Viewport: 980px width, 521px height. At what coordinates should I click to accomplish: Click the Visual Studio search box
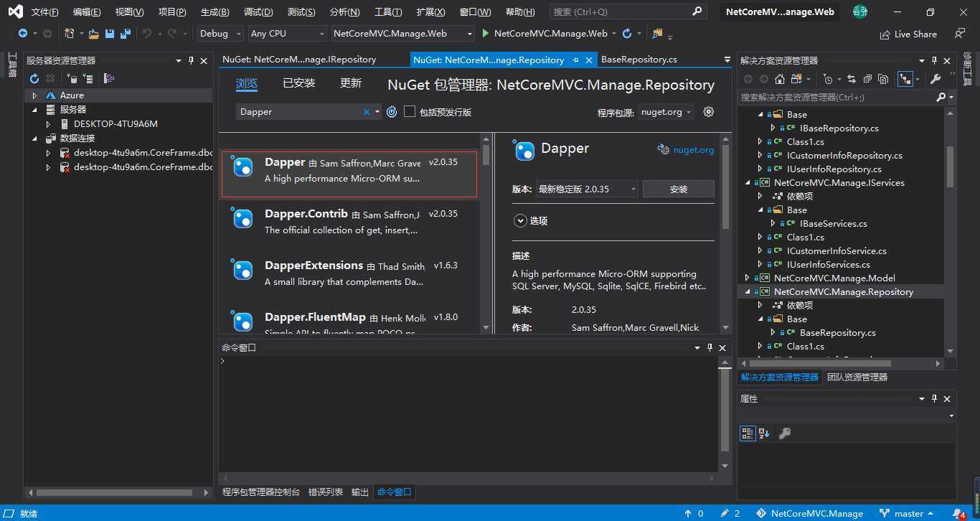[x=628, y=12]
